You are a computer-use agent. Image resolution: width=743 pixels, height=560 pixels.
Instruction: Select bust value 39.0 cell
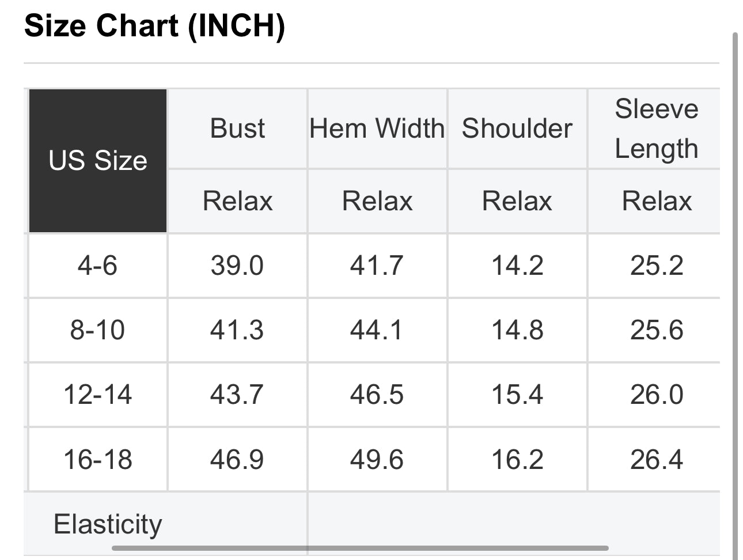click(237, 266)
